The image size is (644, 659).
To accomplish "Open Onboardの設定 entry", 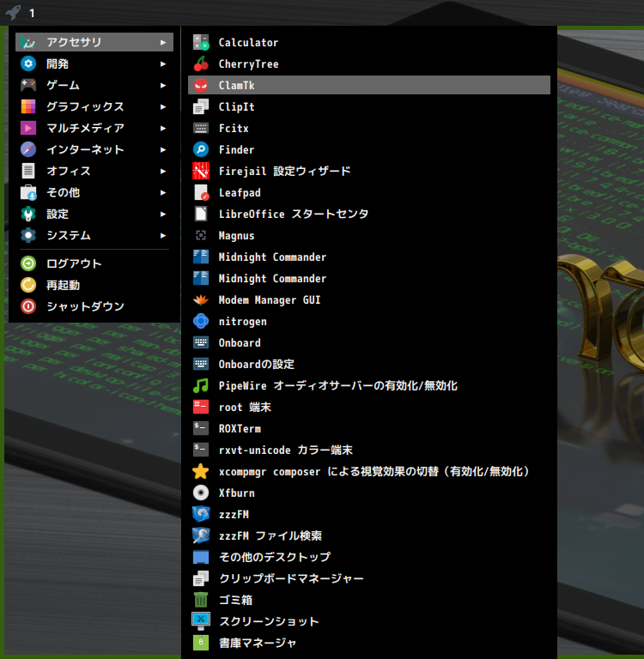I will click(369, 364).
